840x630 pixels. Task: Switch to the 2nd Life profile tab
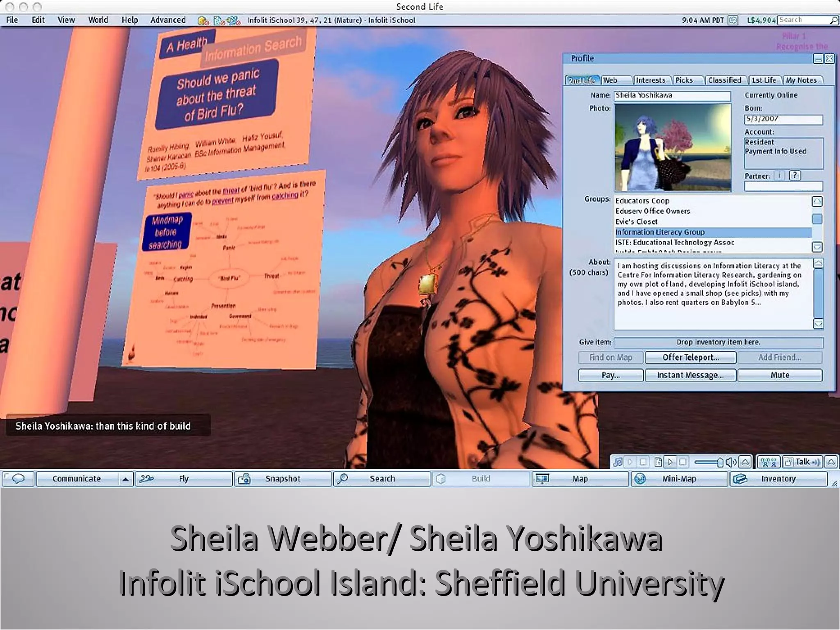[x=582, y=80]
